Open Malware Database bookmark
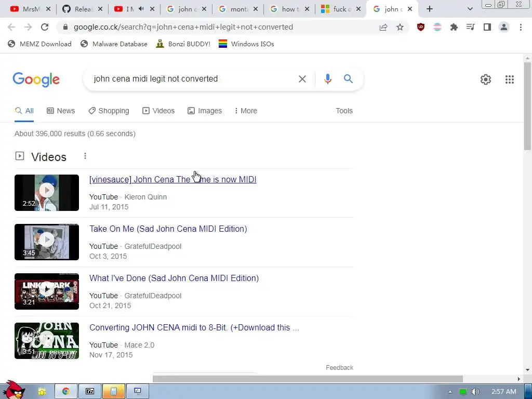The height and width of the screenshot is (399, 532). point(114,44)
